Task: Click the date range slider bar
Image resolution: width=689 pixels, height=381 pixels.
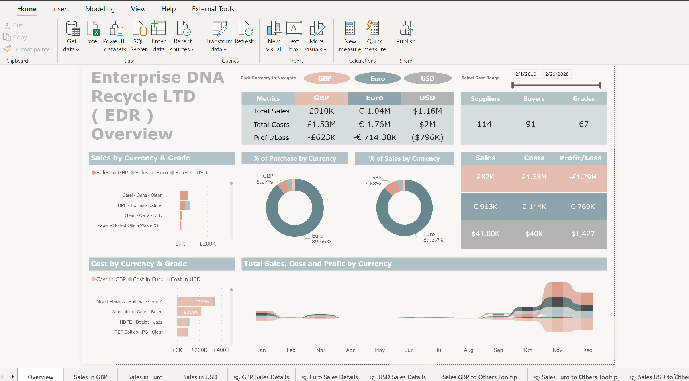Action: [x=556, y=85]
